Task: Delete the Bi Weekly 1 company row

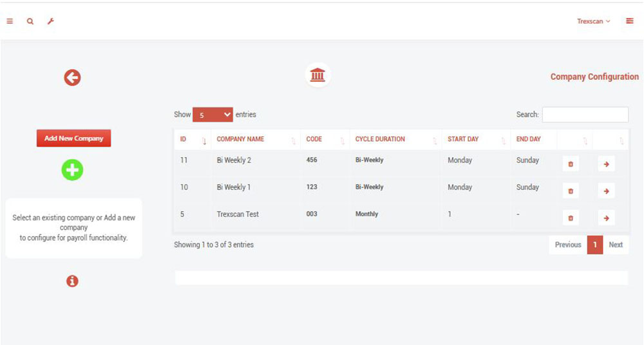Action: (570, 191)
